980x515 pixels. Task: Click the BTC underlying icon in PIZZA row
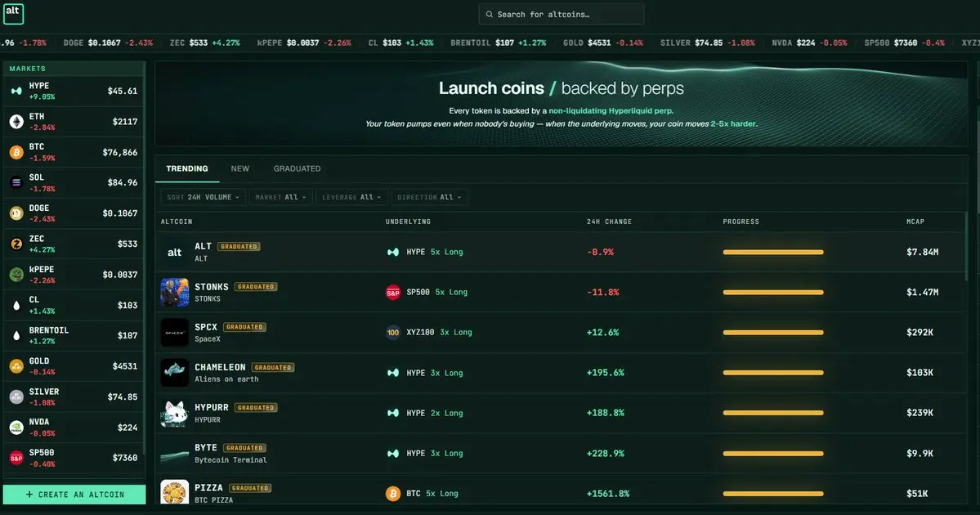click(393, 494)
